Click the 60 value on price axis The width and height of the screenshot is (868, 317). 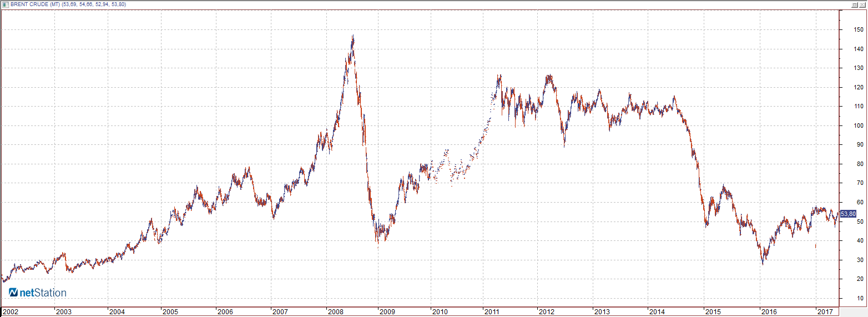pyautogui.click(x=859, y=202)
